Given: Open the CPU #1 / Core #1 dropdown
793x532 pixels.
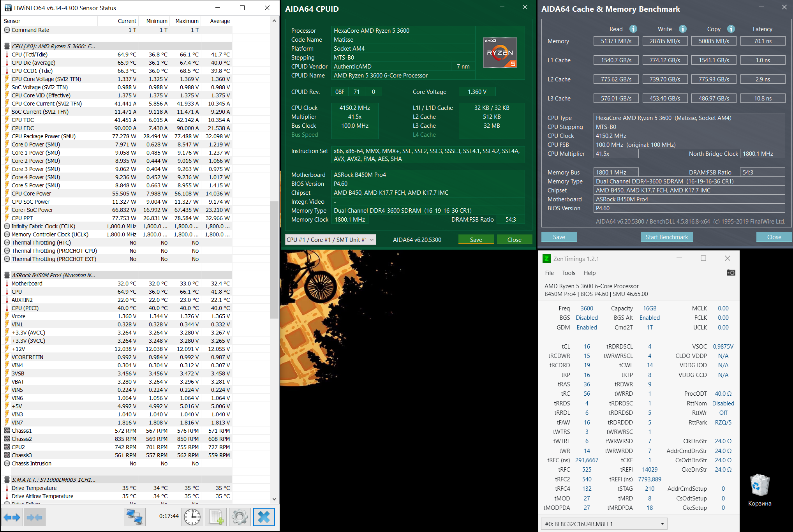Looking at the screenshot, I should pyautogui.click(x=330, y=240).
